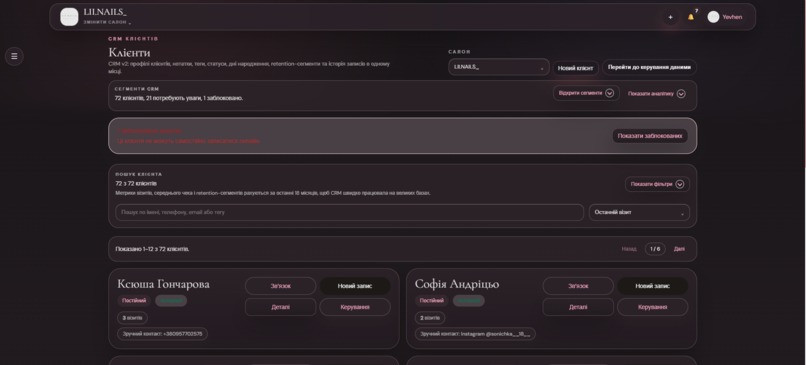This screenshot has height=365, width=806.
Task: Create Новий запис for Ксюша Гончарова
Action: coord(355,286)
